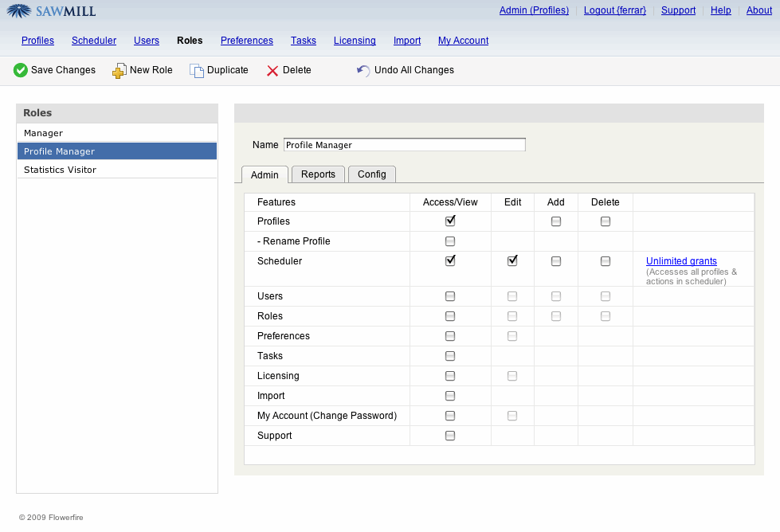Screen dimensions: 780x532
Task: Select the Statistics Visitor role
Action: point(60,170)
